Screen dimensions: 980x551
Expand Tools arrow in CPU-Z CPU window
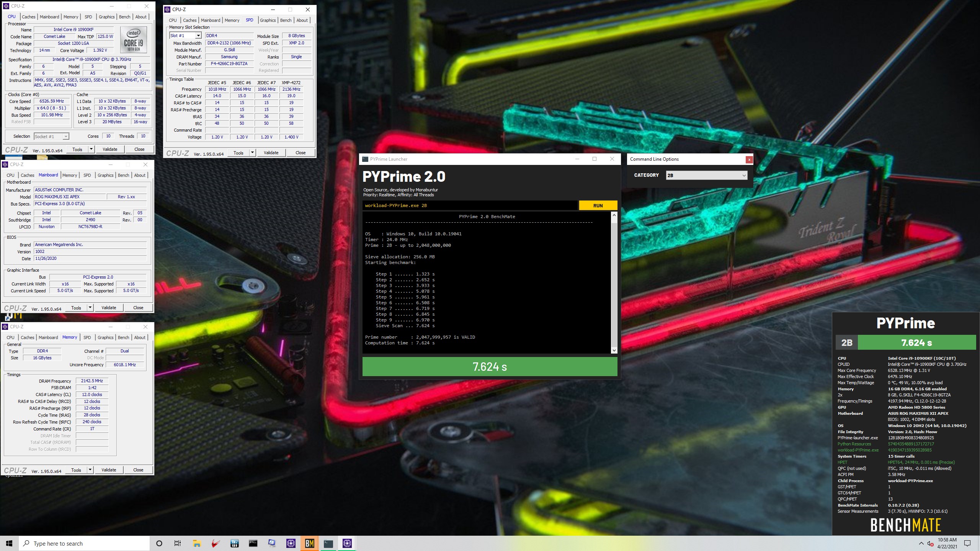click(x=91, y=149)
